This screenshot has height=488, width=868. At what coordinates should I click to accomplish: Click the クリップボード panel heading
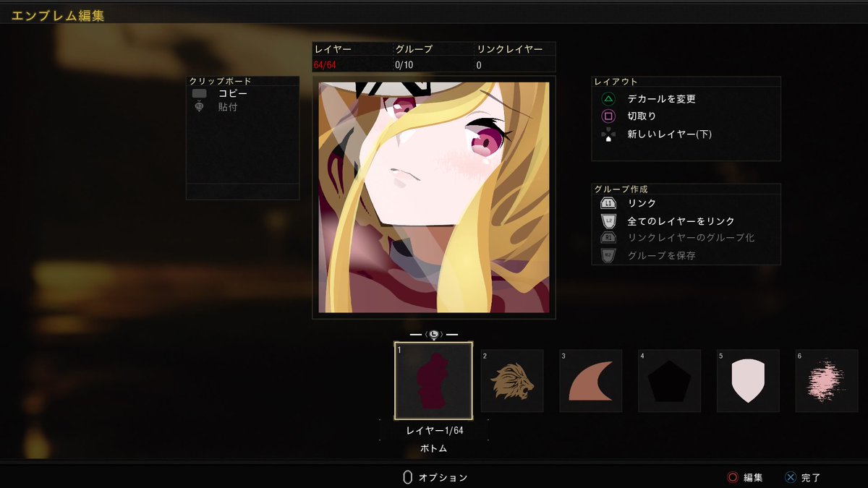220,81
